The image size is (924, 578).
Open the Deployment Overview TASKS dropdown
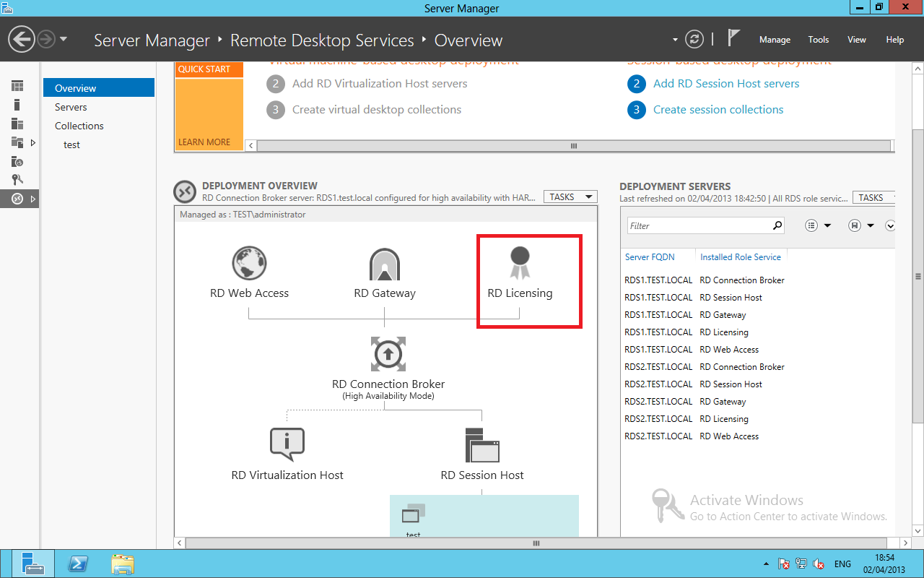[x=570, y=197]
